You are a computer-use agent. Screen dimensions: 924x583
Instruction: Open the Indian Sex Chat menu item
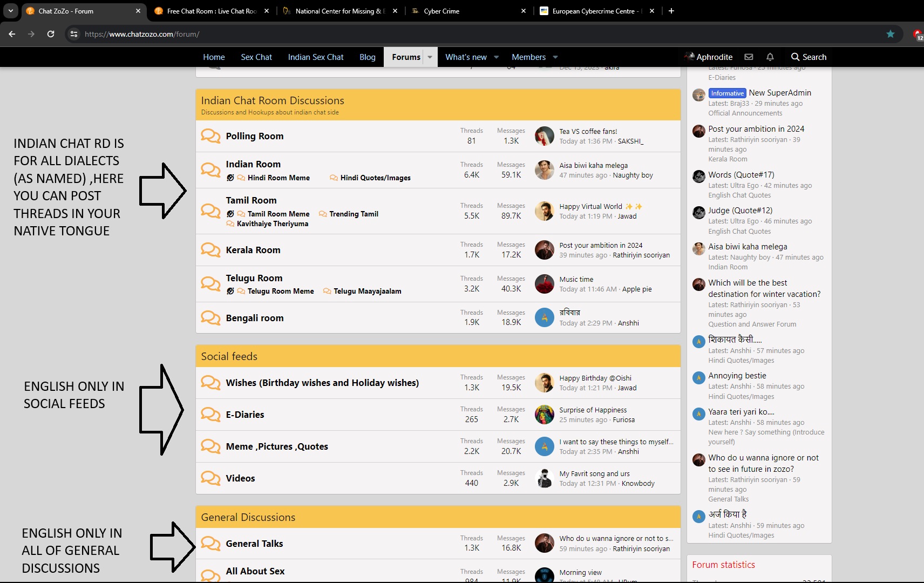point(316,57)
